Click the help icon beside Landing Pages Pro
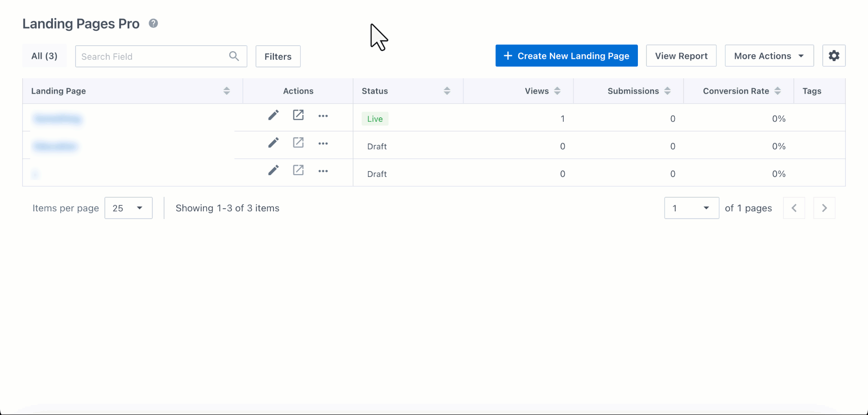868x415 pixels. 153,23
